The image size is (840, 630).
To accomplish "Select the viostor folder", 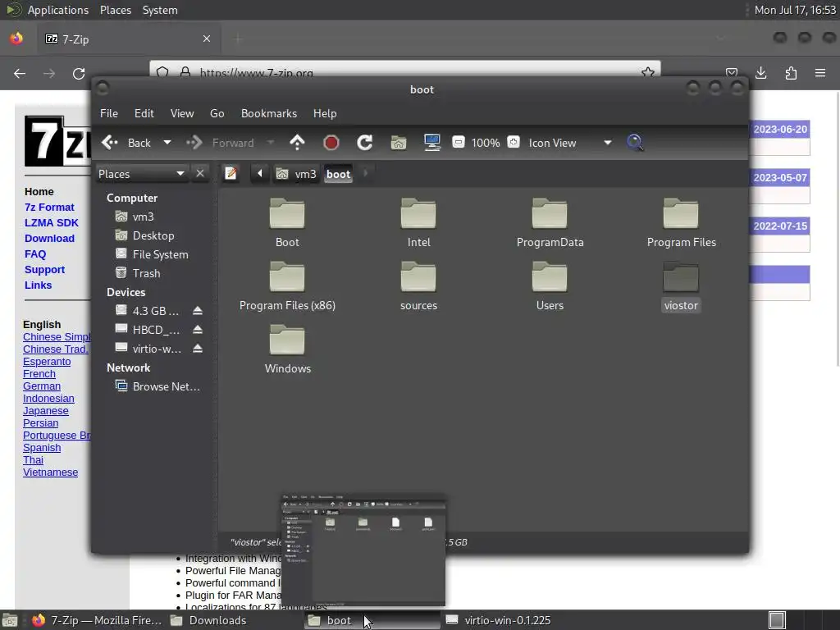I will [x=681, y=286].
